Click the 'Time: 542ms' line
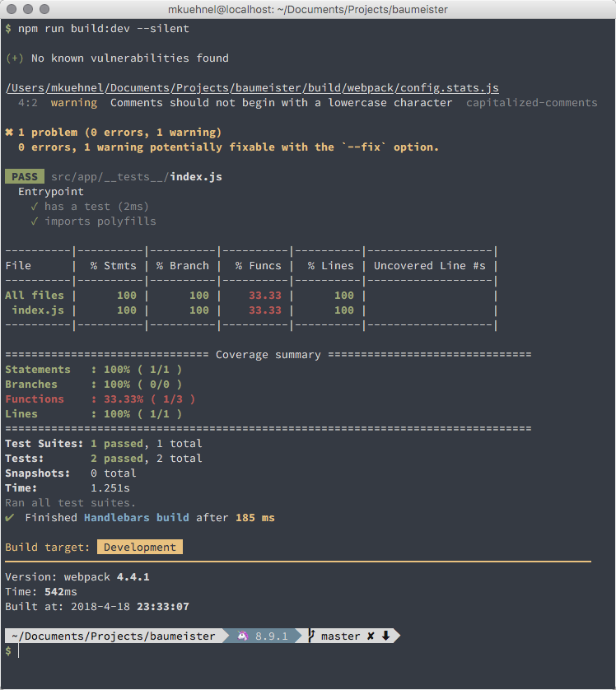This screenshot has width=616, height=690. pos(41,592)
